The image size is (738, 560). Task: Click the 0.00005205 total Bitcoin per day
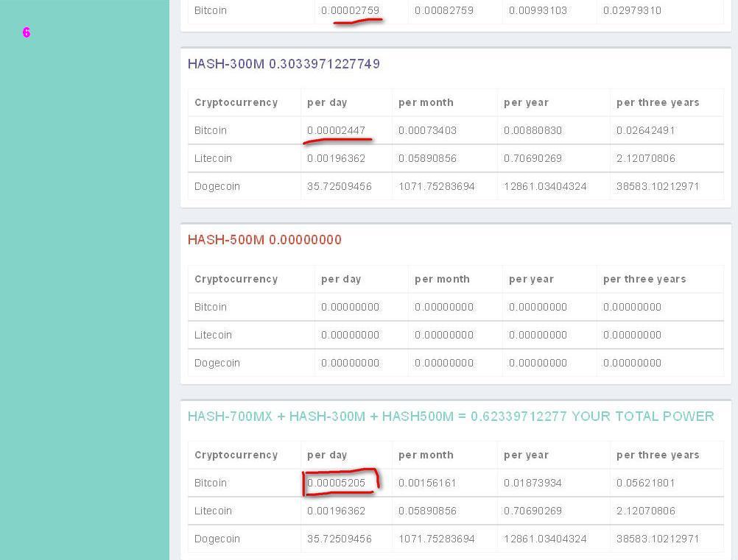click(336, 483)
